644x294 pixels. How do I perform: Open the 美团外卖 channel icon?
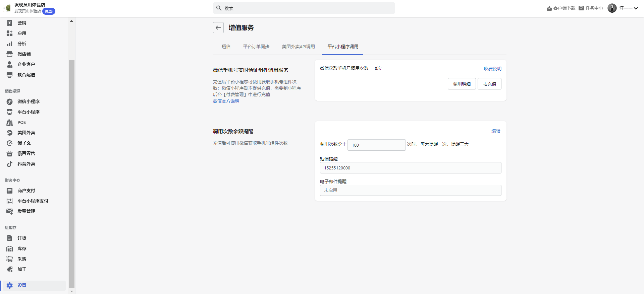coord(10,133)
